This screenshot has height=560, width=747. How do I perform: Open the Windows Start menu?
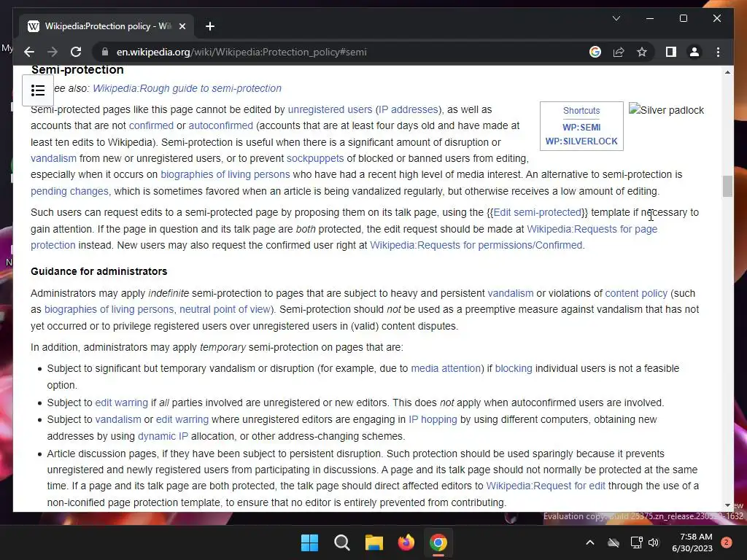[309, 542]
